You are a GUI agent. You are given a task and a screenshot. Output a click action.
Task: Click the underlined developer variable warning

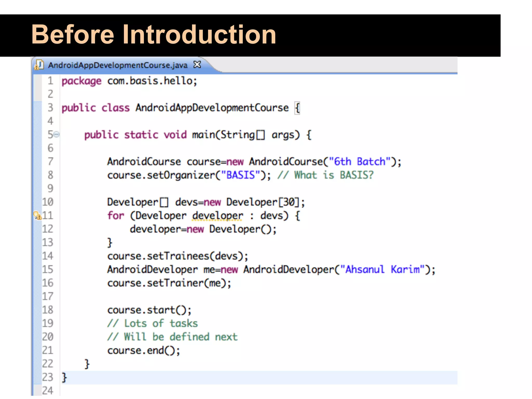(x=217, y=216)
